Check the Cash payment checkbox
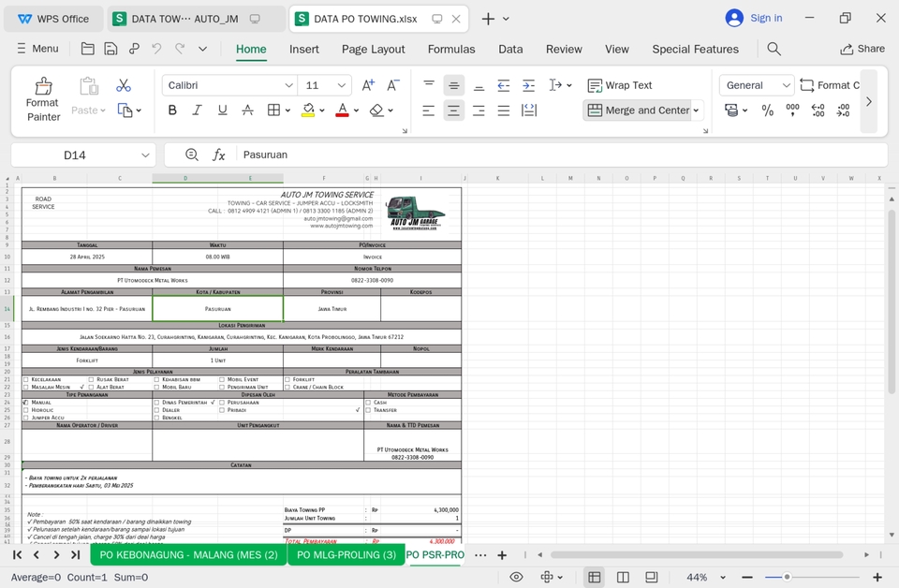This screenshot has height=588, width=899. (x=368, y=403)
